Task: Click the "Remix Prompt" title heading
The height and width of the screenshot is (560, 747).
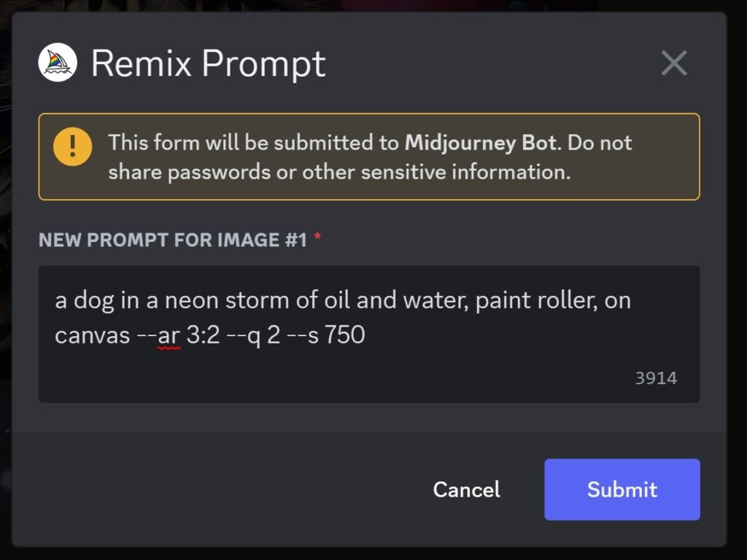Action: 208,63
